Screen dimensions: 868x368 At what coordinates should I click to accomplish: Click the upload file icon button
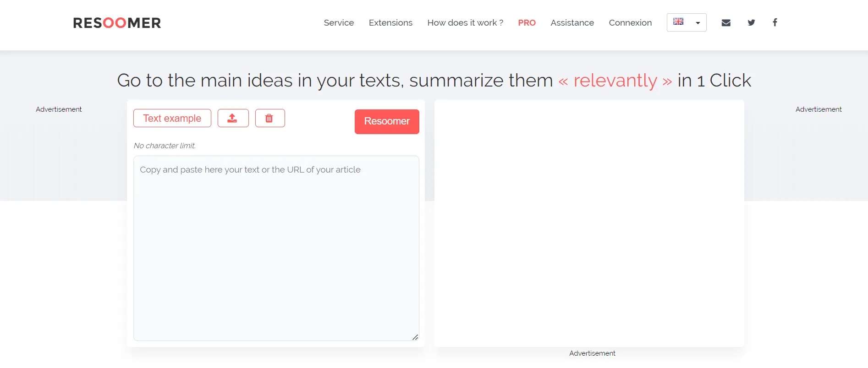point(233,118)
